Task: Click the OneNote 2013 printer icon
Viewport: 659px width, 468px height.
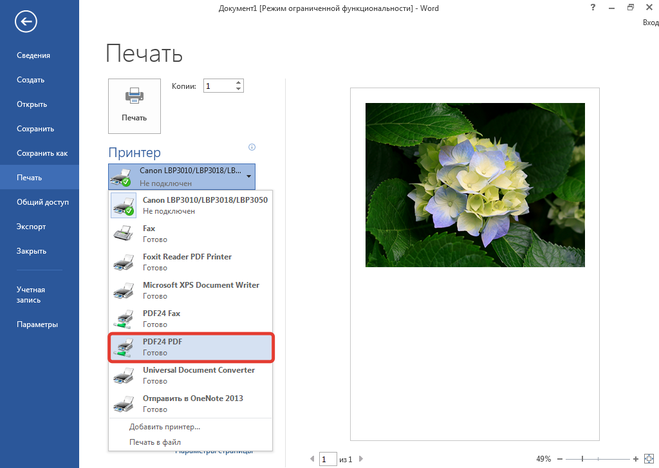Action: [x=124, y=403]
